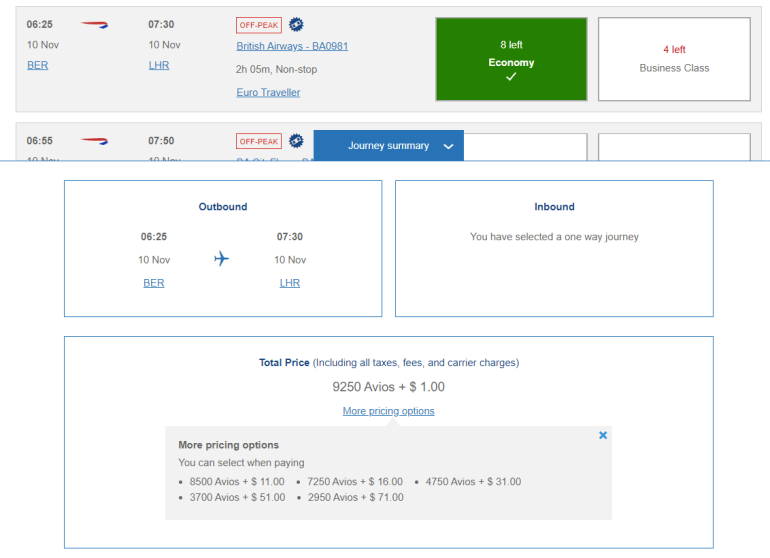This screenshot has width=770, height=558.
Task: Expand the More pricing options link
Action: (388, 411)
